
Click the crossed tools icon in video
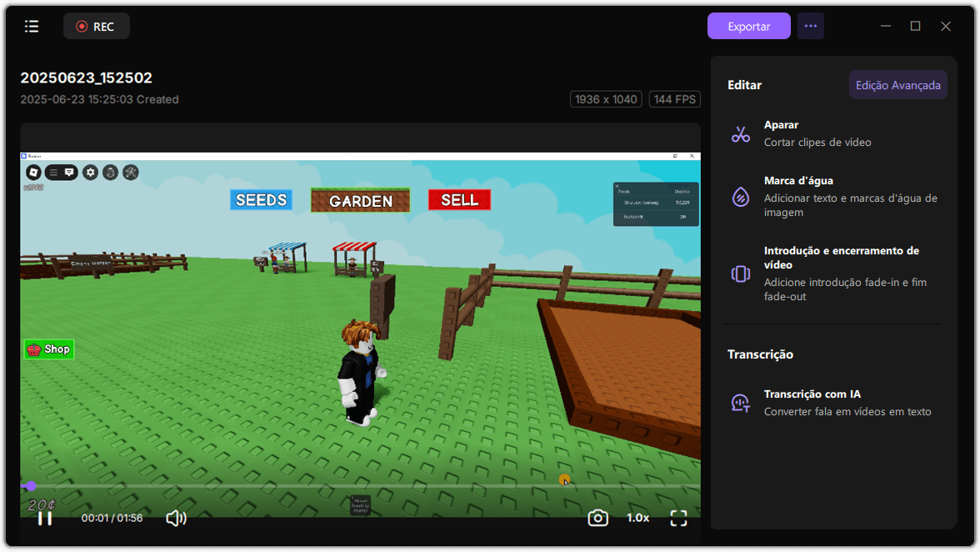point(131,172)
